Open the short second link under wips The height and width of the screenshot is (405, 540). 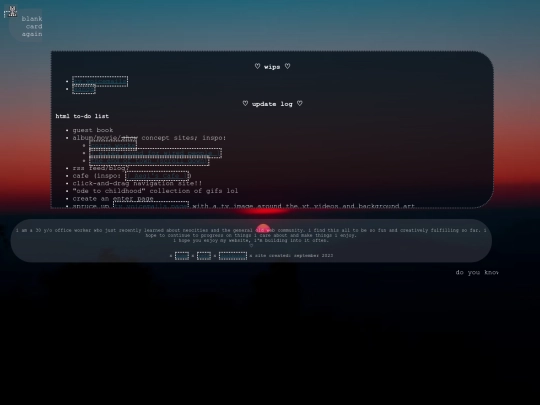point(84,89)
